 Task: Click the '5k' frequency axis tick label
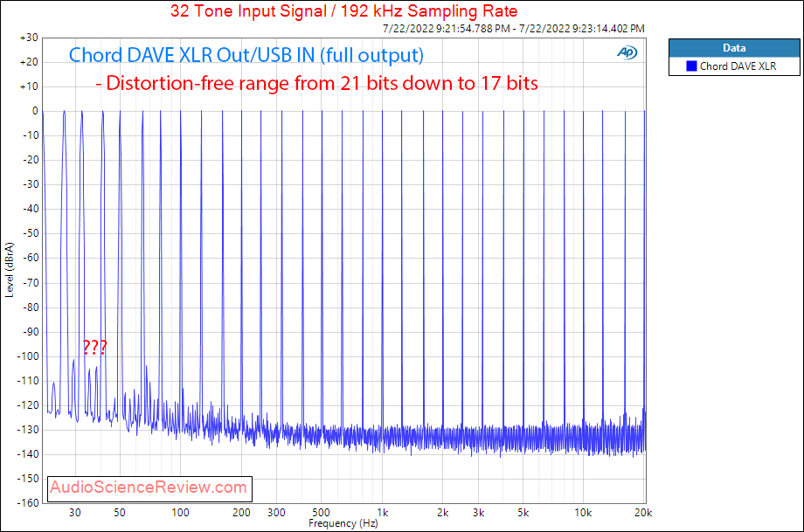[x=523, y=513]
